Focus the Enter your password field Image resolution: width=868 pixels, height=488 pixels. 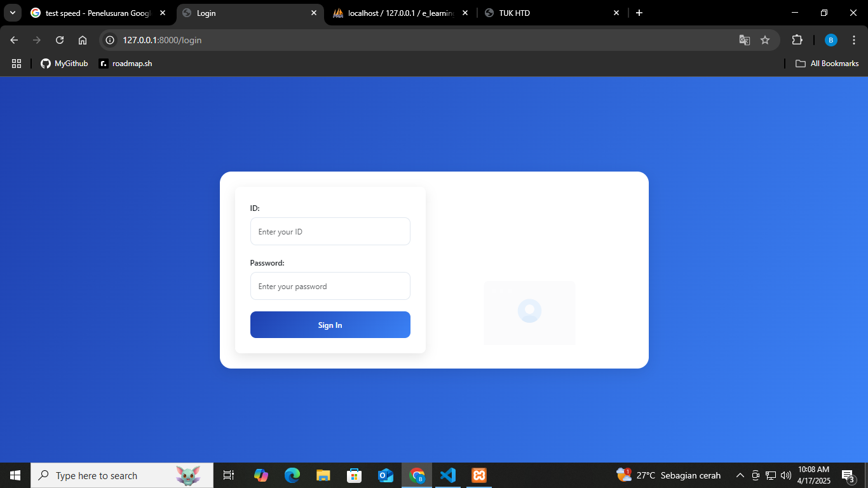click(330, 286)
